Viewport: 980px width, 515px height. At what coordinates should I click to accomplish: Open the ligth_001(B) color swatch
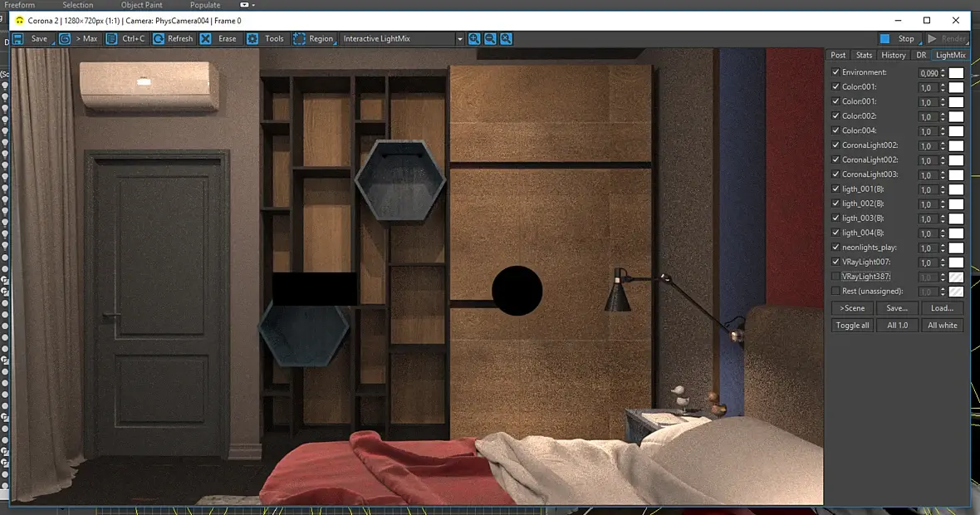click(956, 189)
